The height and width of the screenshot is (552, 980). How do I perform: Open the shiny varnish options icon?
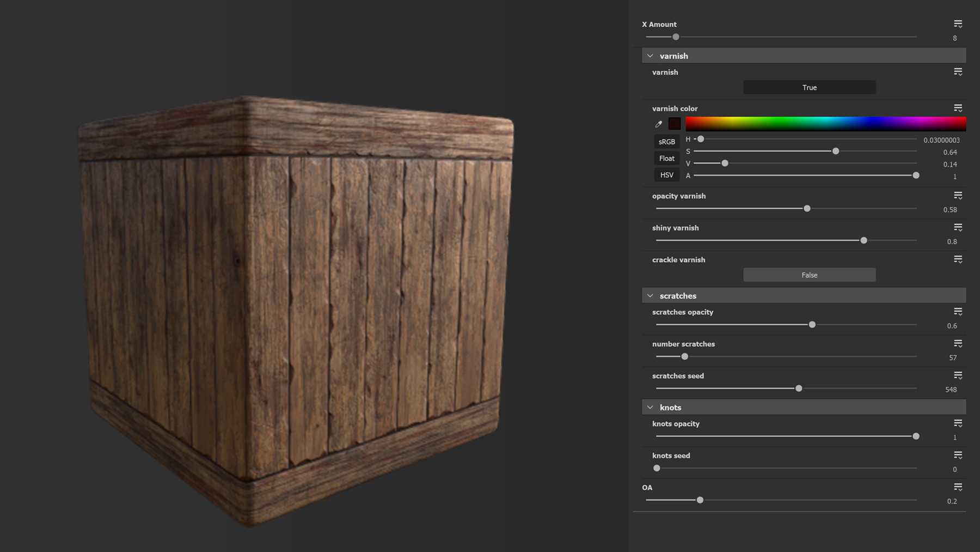[x=958, y=227]
